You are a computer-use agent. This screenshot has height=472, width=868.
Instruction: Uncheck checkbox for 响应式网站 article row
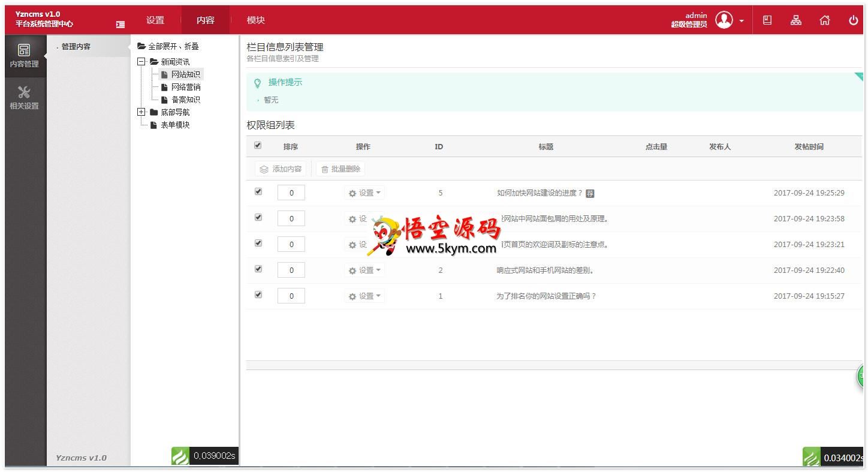pos(258,269)
